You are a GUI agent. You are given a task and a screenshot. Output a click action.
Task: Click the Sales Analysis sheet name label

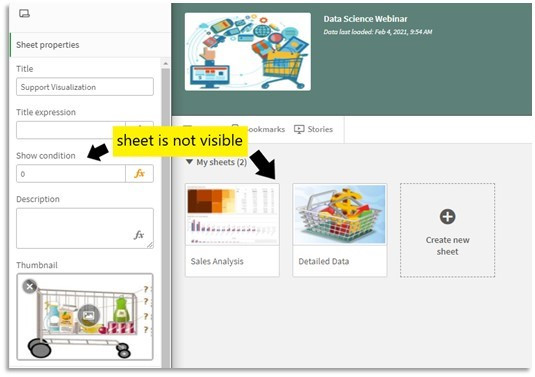click(217, 261)
